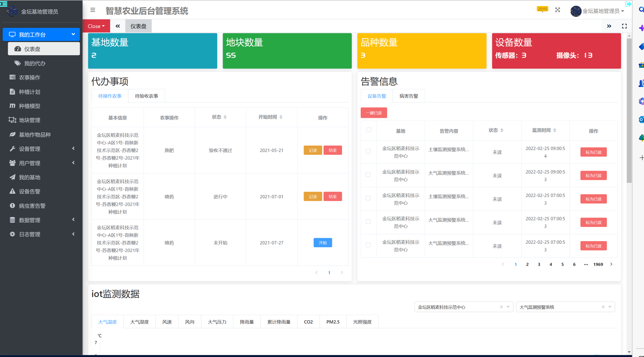The width and height of the screenshot is (644, 357).
Task: Open 设备告警 in the sidebar
Action: point(41,191)
